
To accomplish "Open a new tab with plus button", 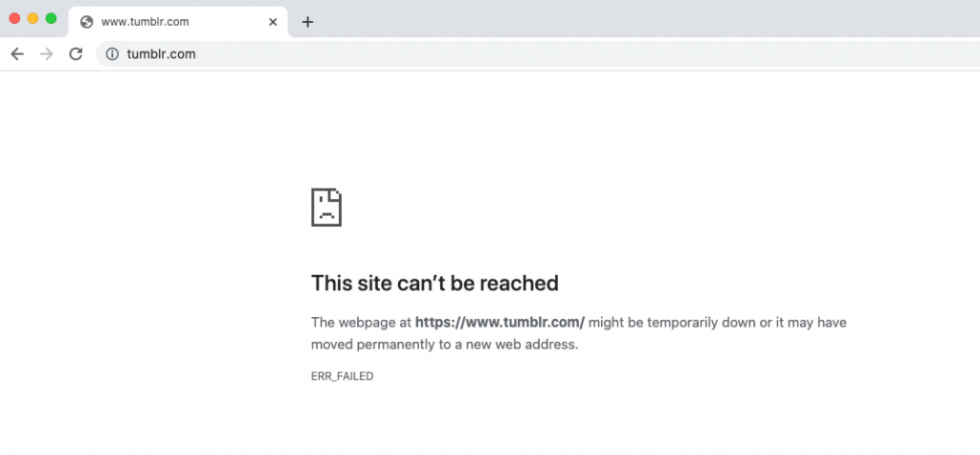I will point(307,22).
